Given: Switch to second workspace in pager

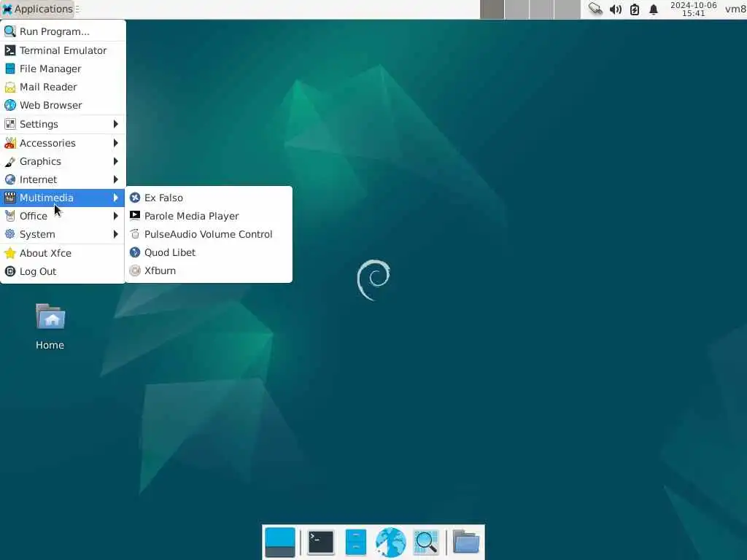Looking at the screenshot, I should coord(517,9).
